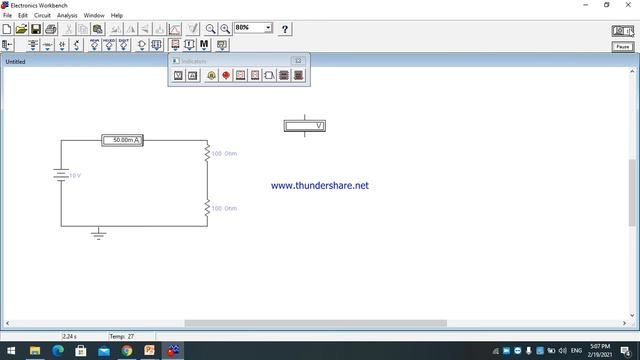Select the Buzzer indicator
The image size is (640, 360).
click(269, 76)
